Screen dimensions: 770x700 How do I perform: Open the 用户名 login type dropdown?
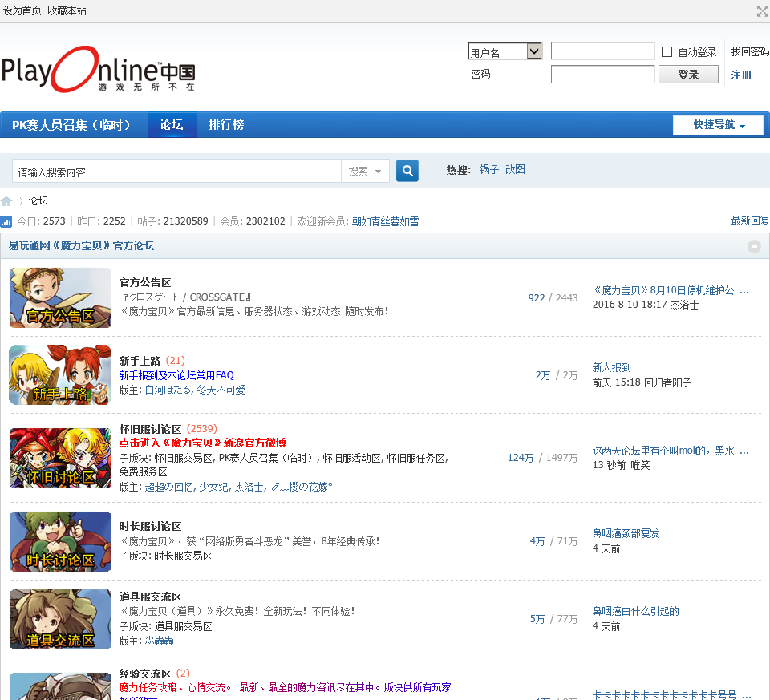(x=505, y=51)
